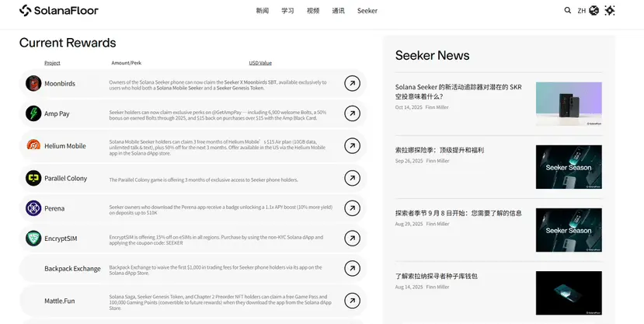Click the Mattle.Fun project name

coord(60,301)
